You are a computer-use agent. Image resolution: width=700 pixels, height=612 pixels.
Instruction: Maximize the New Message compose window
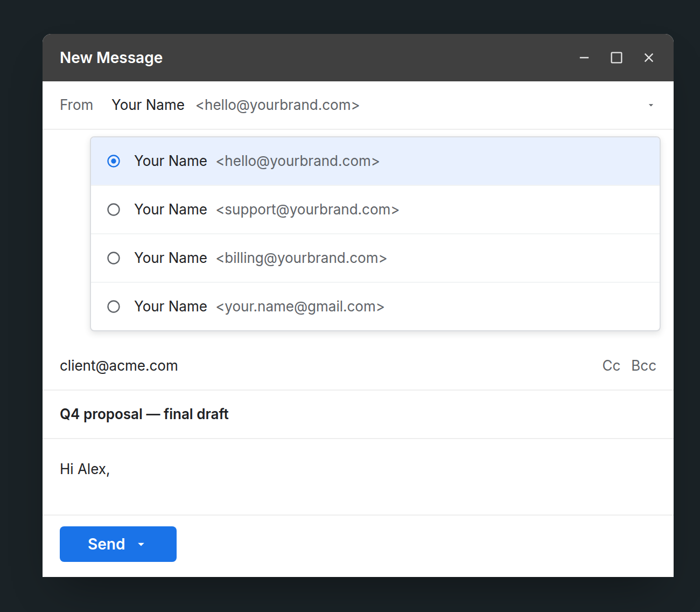click(x=617, y=58)
